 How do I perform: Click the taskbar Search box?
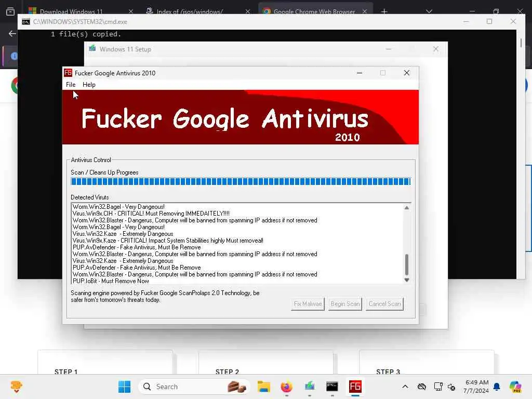[x=194, y=387]
